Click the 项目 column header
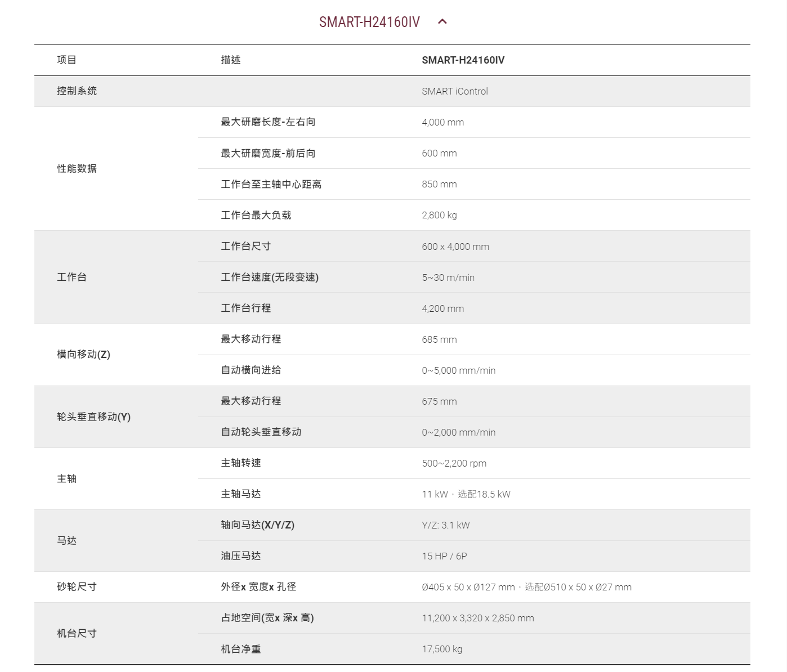The width and height of the screenshot is (787, 672). pos(66,60)
